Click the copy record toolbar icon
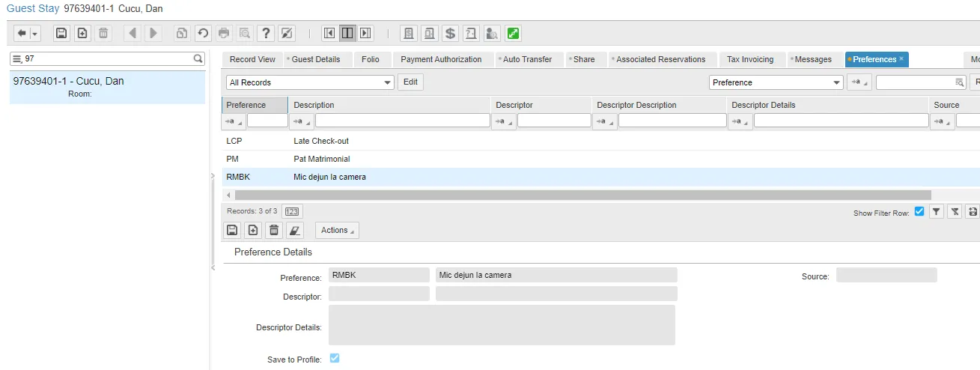The width and height of the screenshot is (980, 370). tap(181, 33)
